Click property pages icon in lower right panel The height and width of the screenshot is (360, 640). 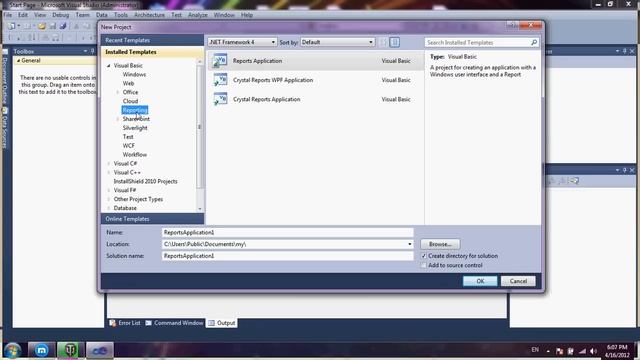pos(575,180)
